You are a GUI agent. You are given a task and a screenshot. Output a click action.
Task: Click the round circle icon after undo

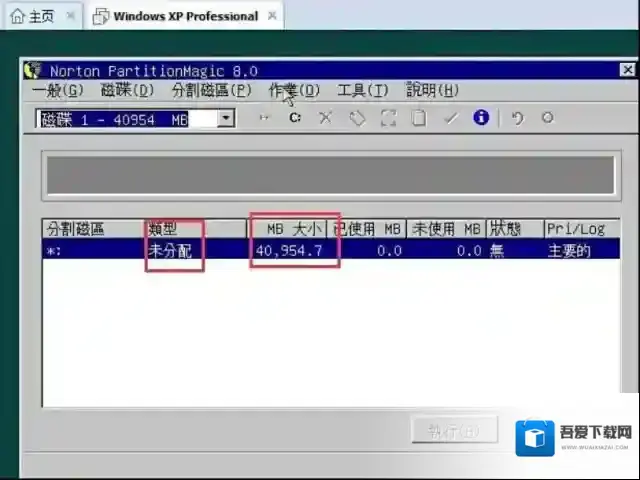[547, 118]
